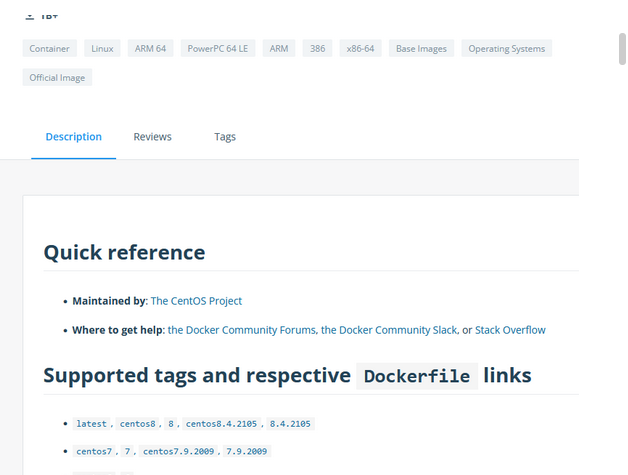Open the Base Images category chip
The width and height of the screenshot is (628, 475).
[x=421, y=48]
